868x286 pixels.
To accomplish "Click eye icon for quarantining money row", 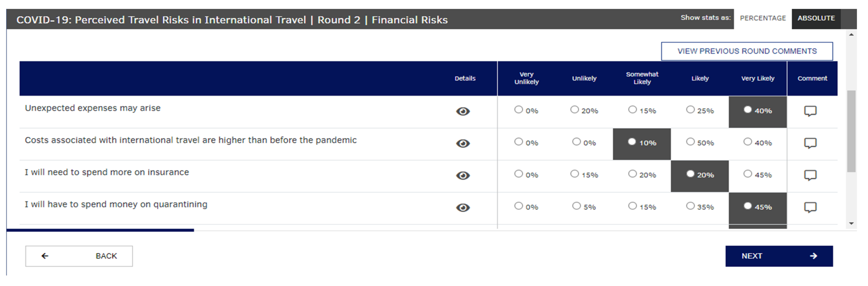I will pos(463,207).
